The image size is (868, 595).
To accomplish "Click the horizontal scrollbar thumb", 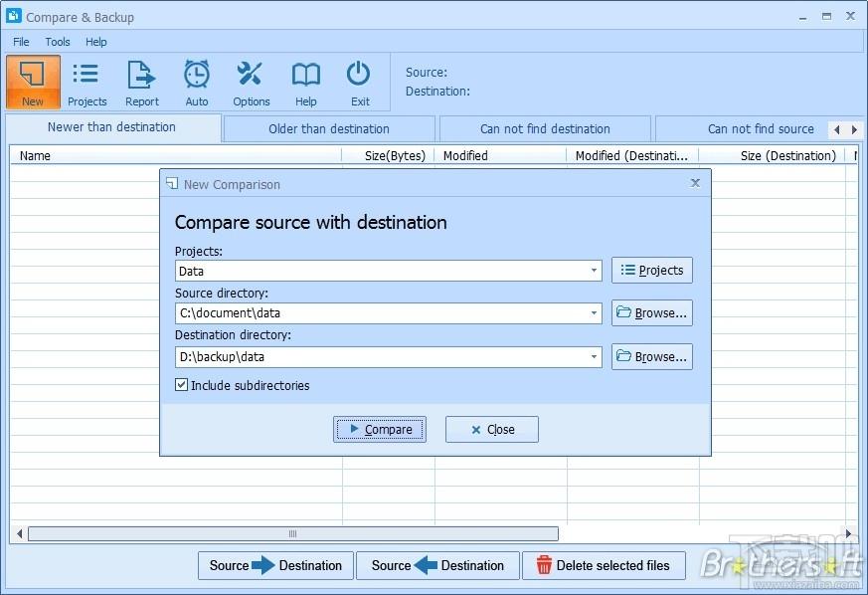I will (x=293, y=533).
